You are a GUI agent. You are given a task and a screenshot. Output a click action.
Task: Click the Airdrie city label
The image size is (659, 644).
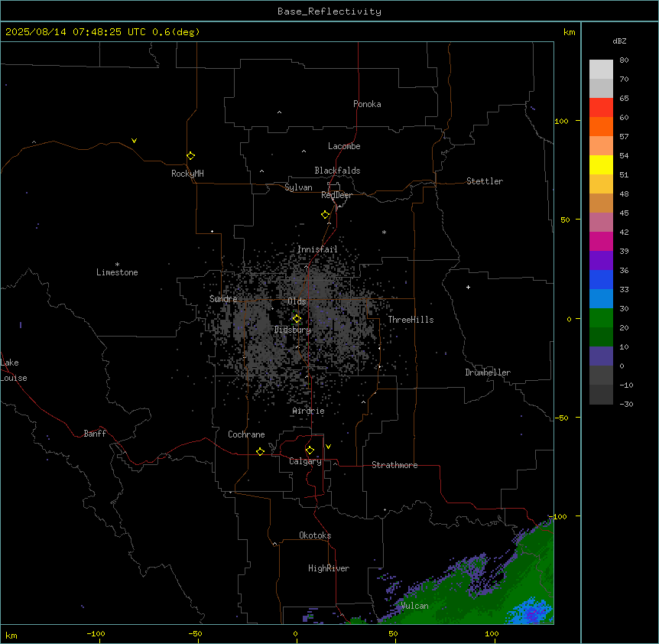(x=309, y=411)
